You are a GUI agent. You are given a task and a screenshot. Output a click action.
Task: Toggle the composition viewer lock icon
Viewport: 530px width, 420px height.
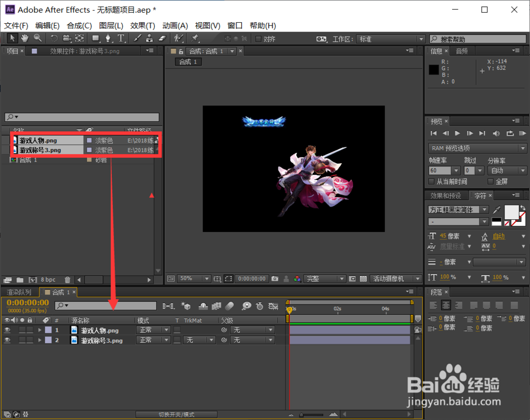point(181,51)
